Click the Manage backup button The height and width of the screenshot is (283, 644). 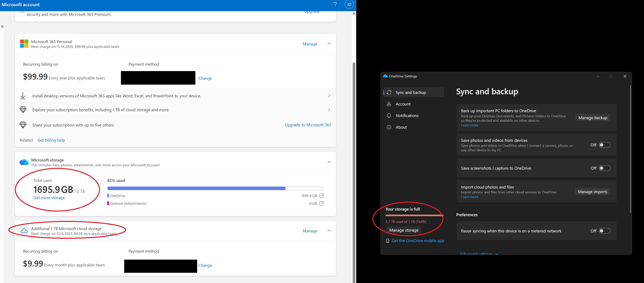tap(593, 118)
